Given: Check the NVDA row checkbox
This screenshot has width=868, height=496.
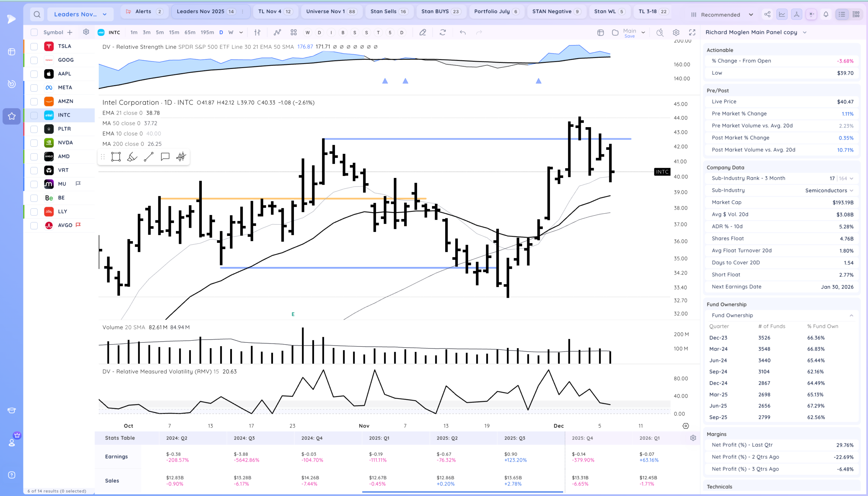Looking at the screenshot, I should [x=34, y=143].
